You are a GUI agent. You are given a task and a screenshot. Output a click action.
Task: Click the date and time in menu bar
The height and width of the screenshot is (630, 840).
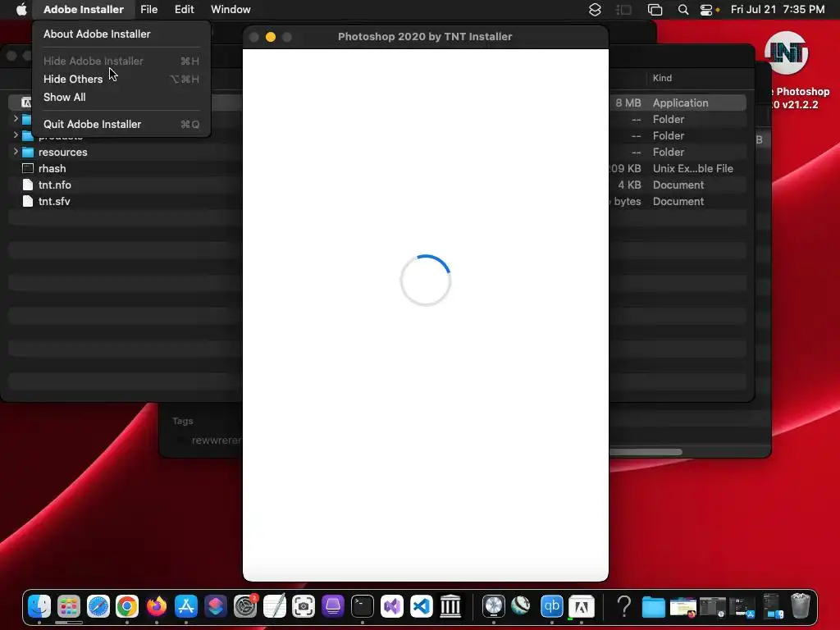pos(778,9)
